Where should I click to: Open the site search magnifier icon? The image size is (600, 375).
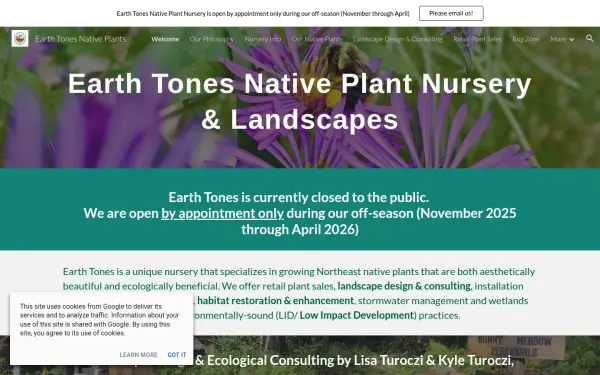point(589,38)
